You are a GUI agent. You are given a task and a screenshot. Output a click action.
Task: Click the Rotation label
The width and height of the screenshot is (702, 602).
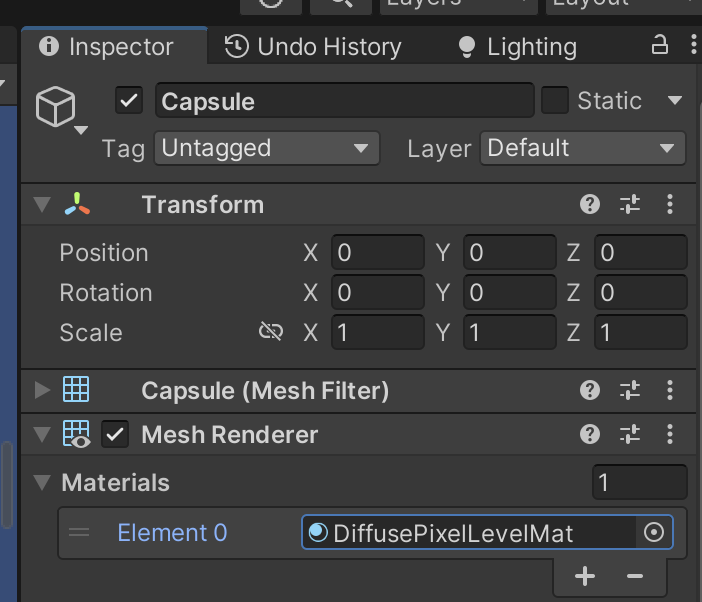(106, 293)
